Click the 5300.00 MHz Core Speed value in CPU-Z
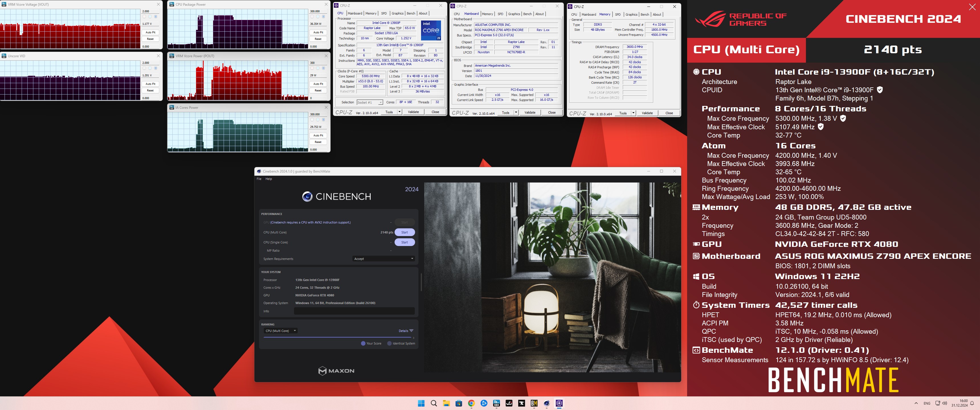The height and width of the screenshot is (410, 980). [370, 76]
